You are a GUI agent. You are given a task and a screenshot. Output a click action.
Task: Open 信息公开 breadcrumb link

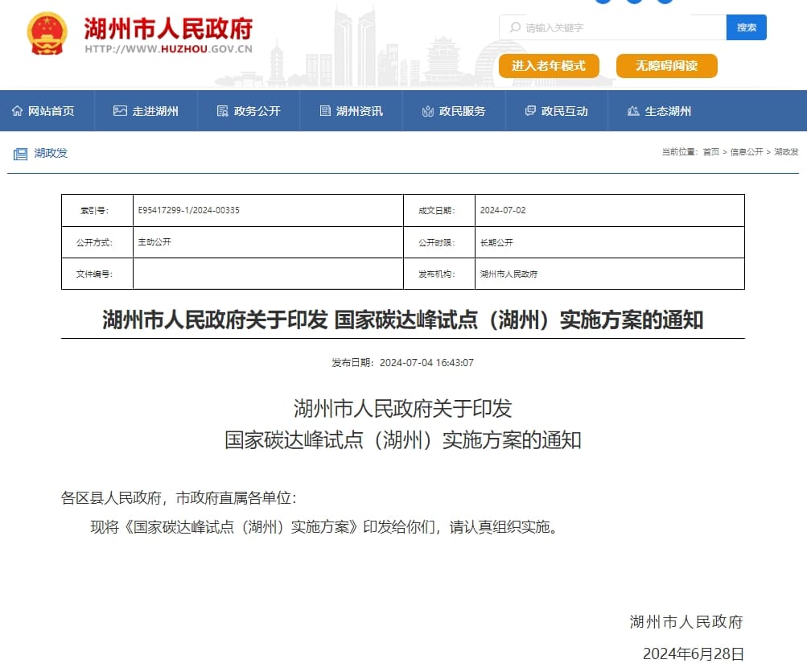tap(746, 152)
